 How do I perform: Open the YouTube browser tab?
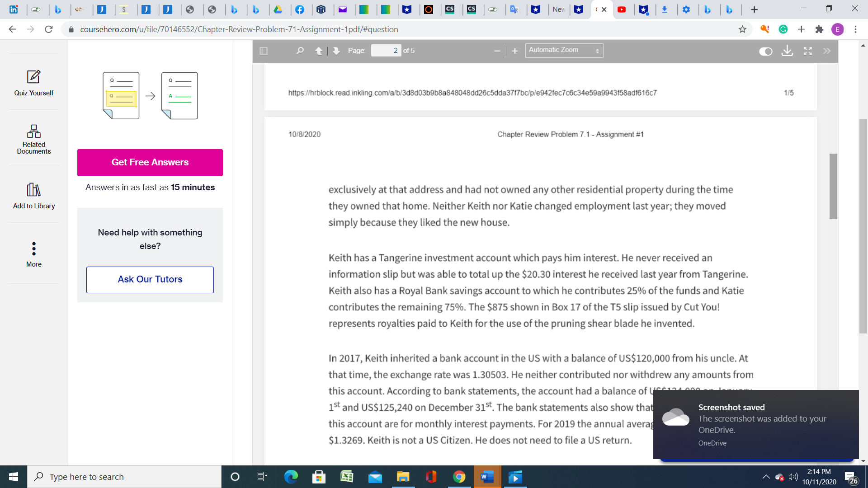623,9
